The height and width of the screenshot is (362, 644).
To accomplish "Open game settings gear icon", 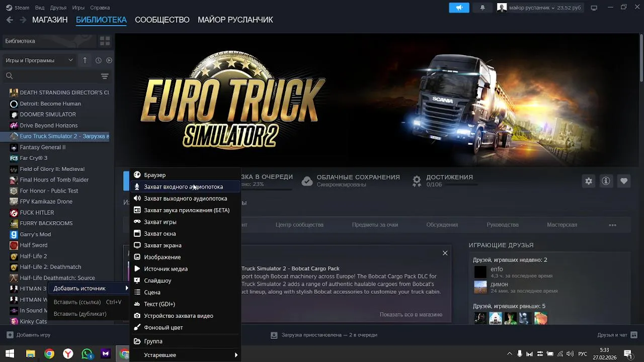I will (589, 181).
